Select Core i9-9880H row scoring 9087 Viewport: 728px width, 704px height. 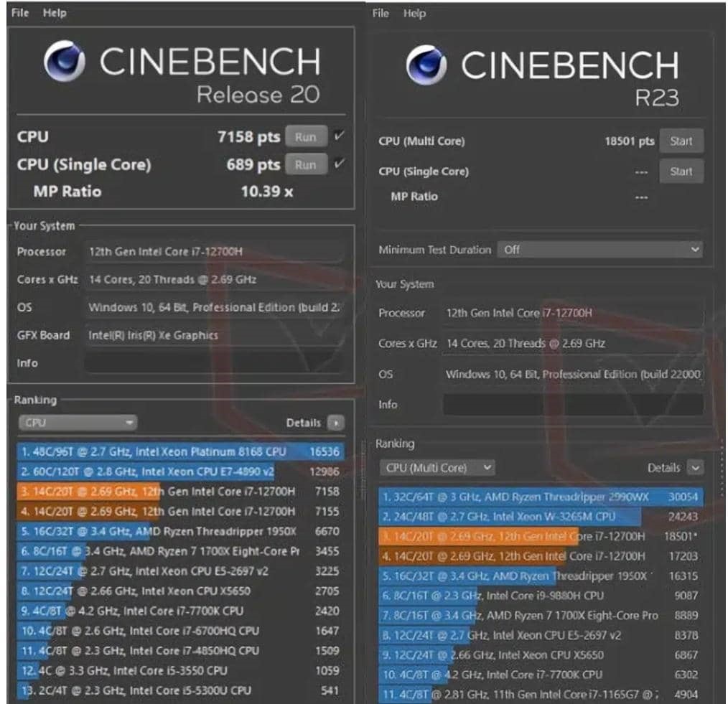[541, 596]
